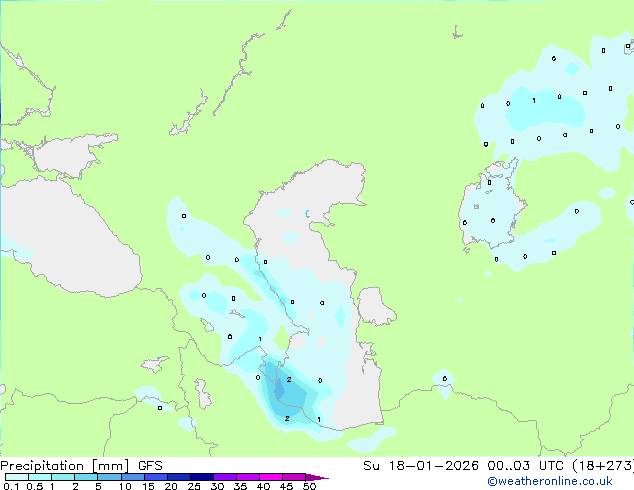Viewport: 634px width, 490px height.
Task: Click the '00..03 UTC' time text
Action: point(524,466)
